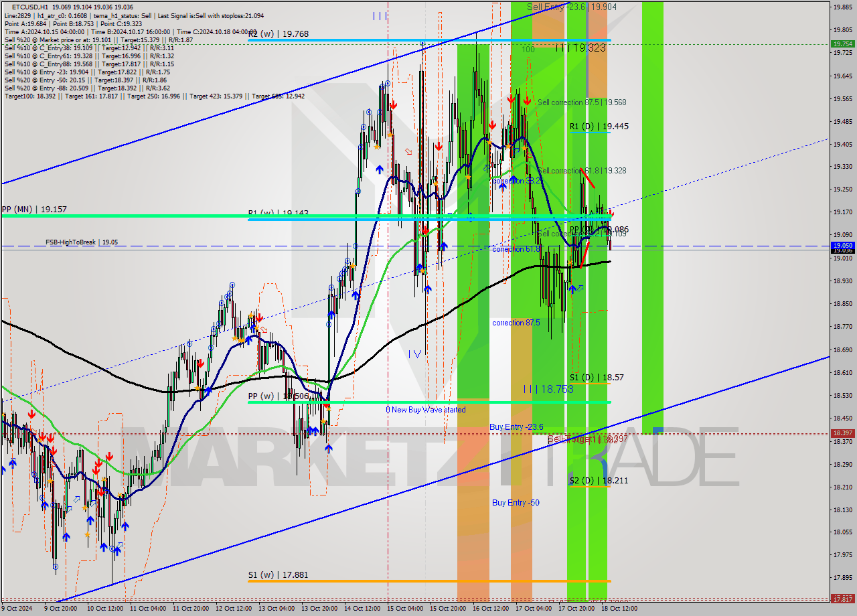Click the 'FSB-HighToBreak | 19.05' label
This screenshot has width=857, height=616.
[82, 242]
